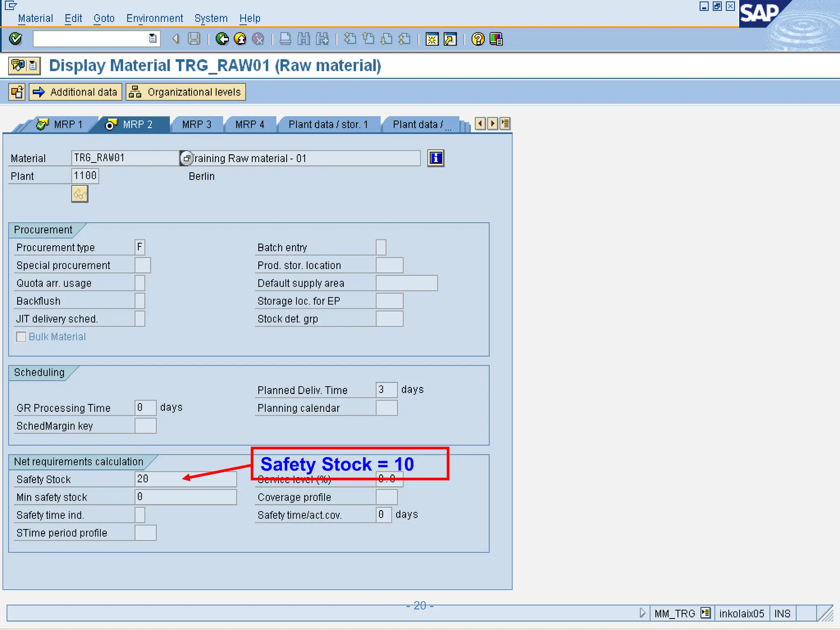Image resolution: width=840 pixels, height=630 pixels.
Task: Click the Organizational levels button
Action: coord(186,92)
